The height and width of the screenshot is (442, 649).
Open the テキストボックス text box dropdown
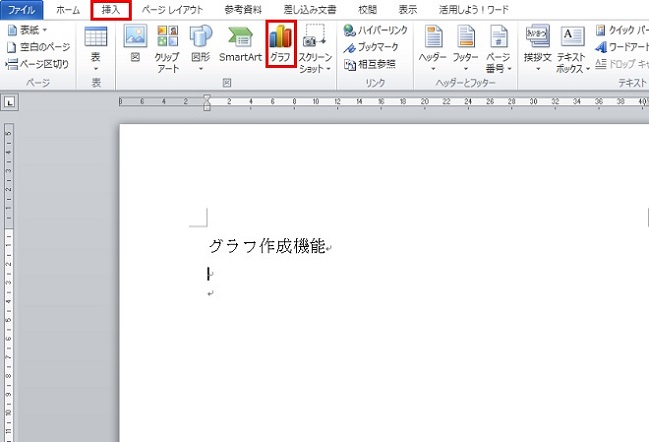pos(572,48)
